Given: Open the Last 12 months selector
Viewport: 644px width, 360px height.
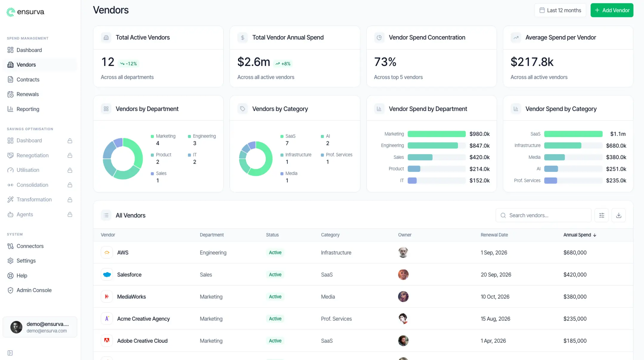Looking at the screenshot, I should coord(560,10).
